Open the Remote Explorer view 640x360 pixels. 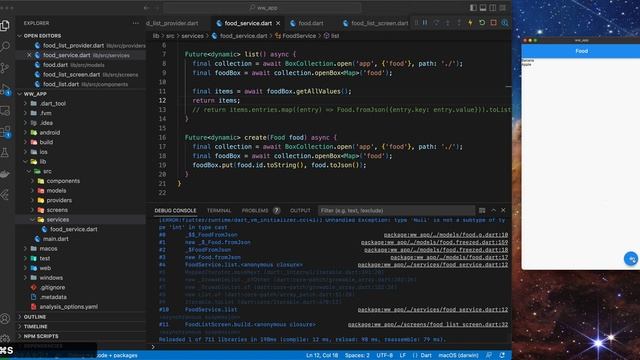pos(5,110)
